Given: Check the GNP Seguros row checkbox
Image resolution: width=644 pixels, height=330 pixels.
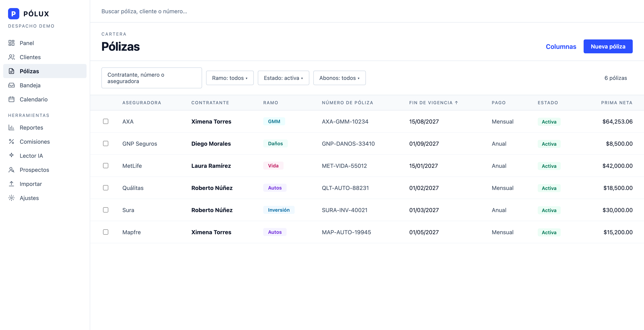Looking at the screenshot, I should click(106, 143).
